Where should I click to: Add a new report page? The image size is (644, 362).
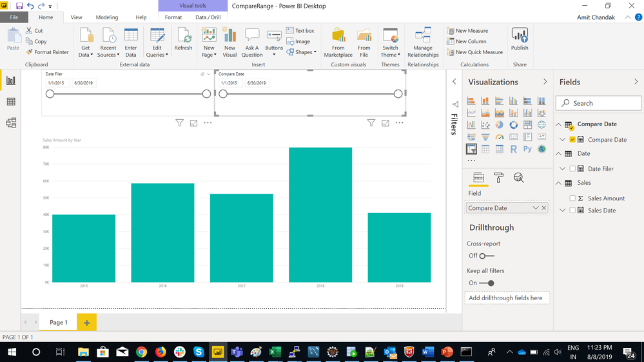[x=86, y=323]
